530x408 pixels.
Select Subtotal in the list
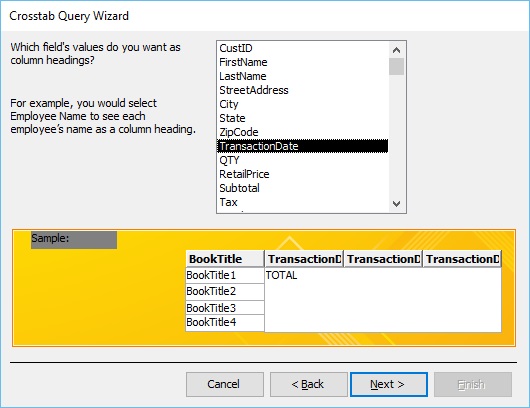coord(303,188)
